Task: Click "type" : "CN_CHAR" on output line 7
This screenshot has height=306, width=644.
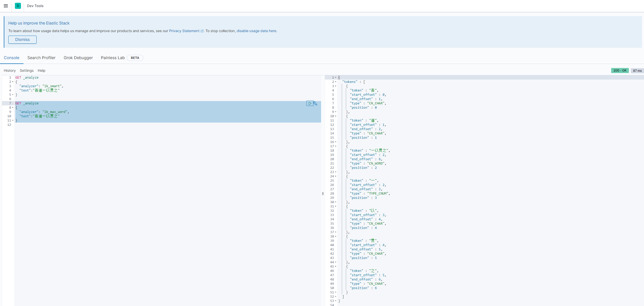Action: [367, 103]
